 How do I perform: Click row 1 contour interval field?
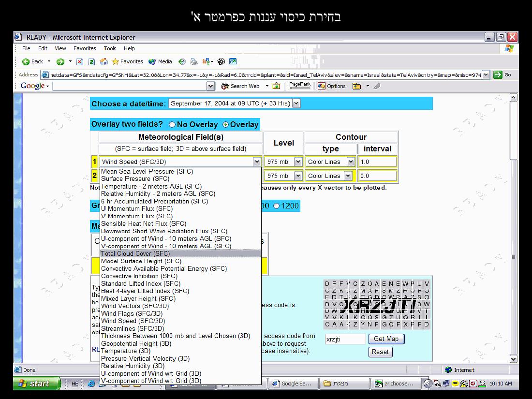coord(377,162)
